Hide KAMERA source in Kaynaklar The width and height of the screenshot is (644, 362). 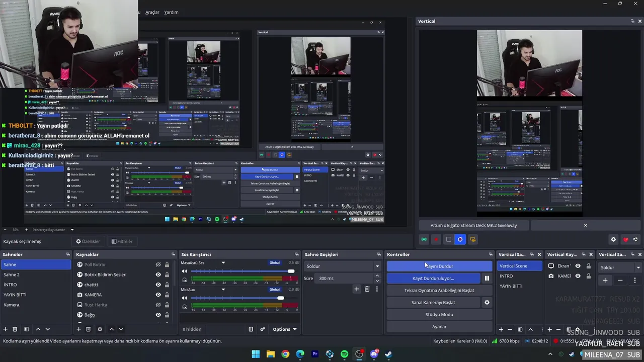point(158,295)
